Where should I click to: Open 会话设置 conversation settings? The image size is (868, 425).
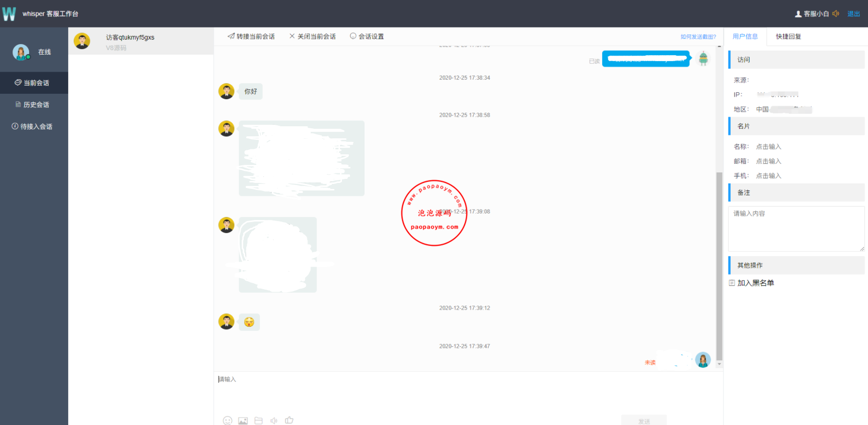click(367, 37)
